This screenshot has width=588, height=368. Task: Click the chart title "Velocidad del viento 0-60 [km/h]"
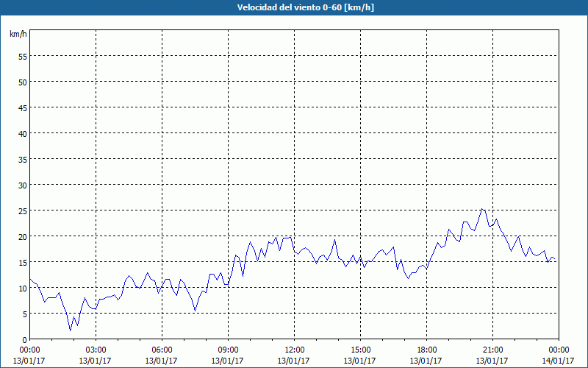(x=305, y=7)
